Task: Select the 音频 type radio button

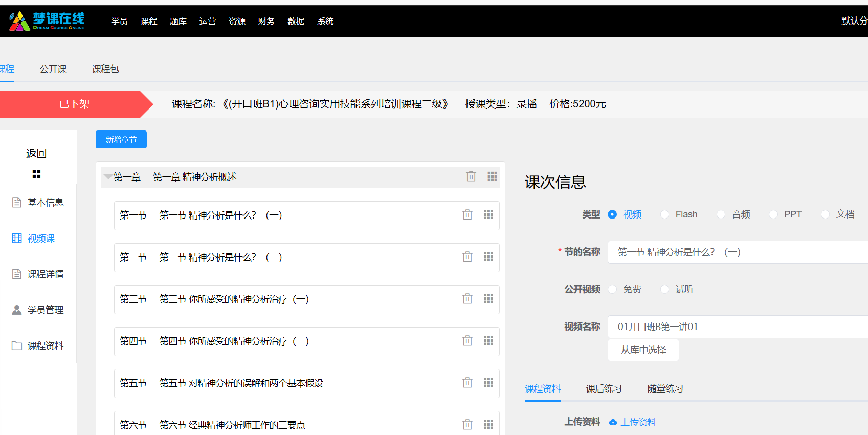Action: (721, 214)
